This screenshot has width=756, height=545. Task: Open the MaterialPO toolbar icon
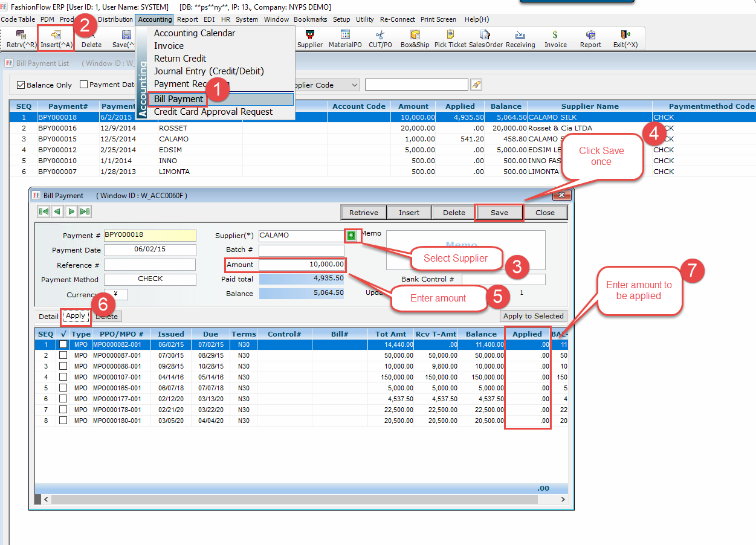tap(345, 35)
